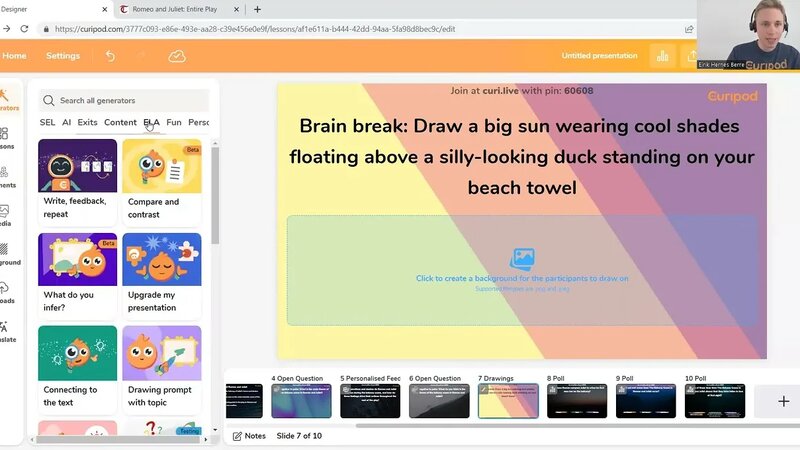The image size is (800, 450).
Task: Click the image icon in drawing area
Action: coord(522,259)
